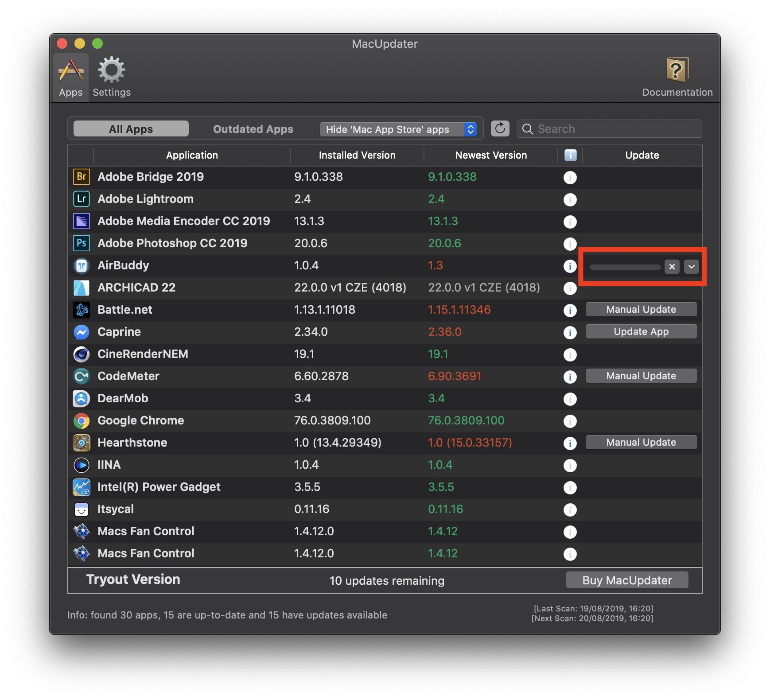Click the CodeMeter info icon

[570, 377]
